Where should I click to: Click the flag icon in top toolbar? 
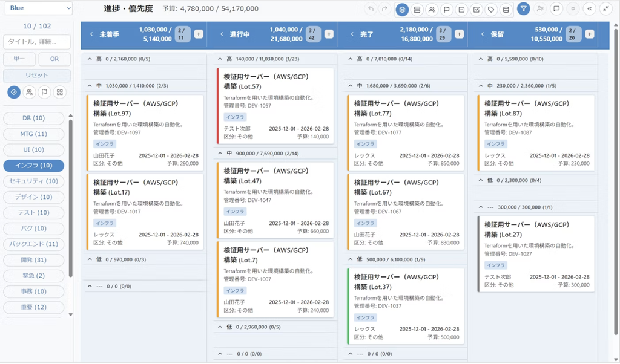click(447, 10)
